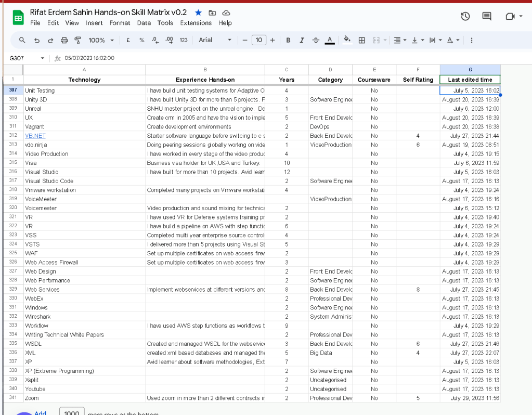Select the Self Rating header cell
The height and width of the screenshot is (415, 532).
point(418,80)
